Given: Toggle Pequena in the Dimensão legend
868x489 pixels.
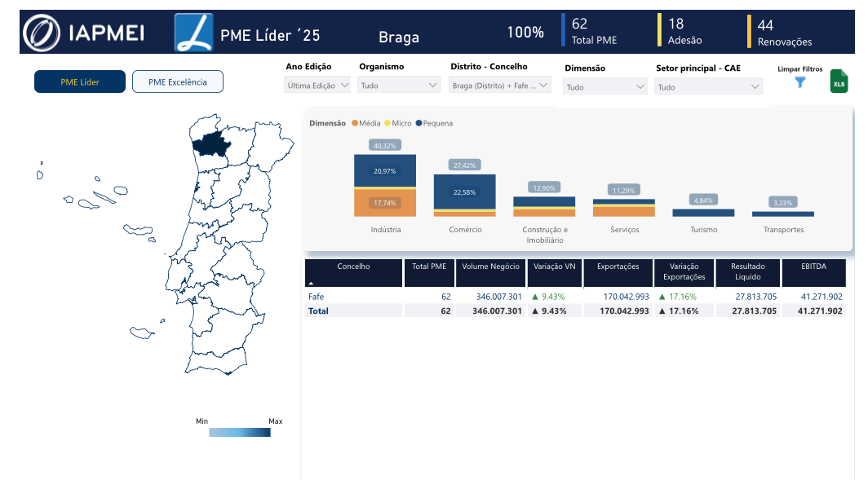Looking at the screenshot, I should pyautogui.click(x=434, y=123).
